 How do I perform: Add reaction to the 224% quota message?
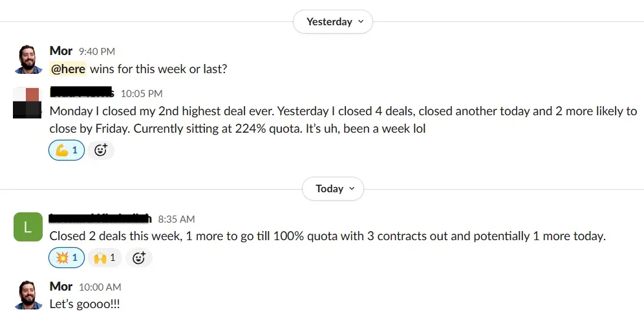click(x=101, y=151)
